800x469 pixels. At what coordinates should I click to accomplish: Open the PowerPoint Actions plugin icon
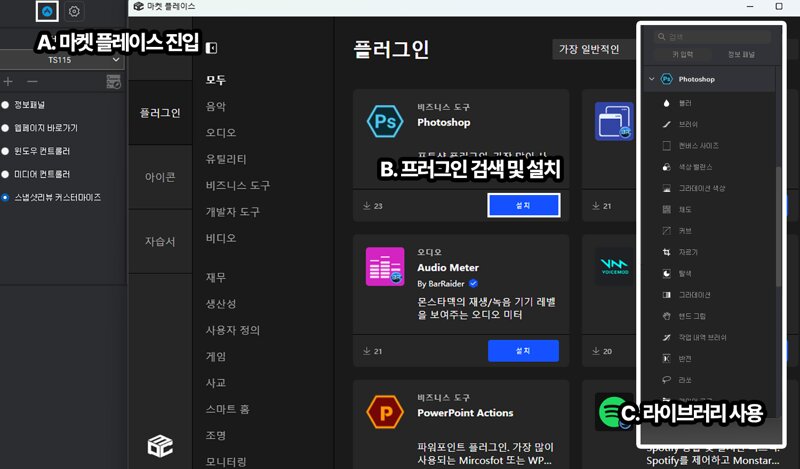point(385,412)
